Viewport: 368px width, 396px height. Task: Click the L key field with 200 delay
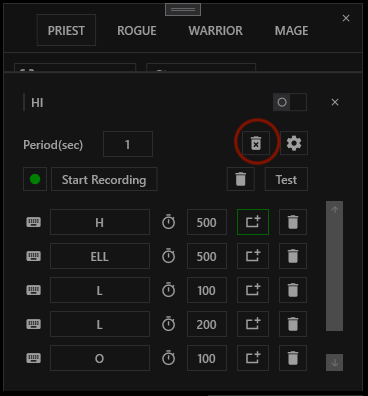pos(100,324)
